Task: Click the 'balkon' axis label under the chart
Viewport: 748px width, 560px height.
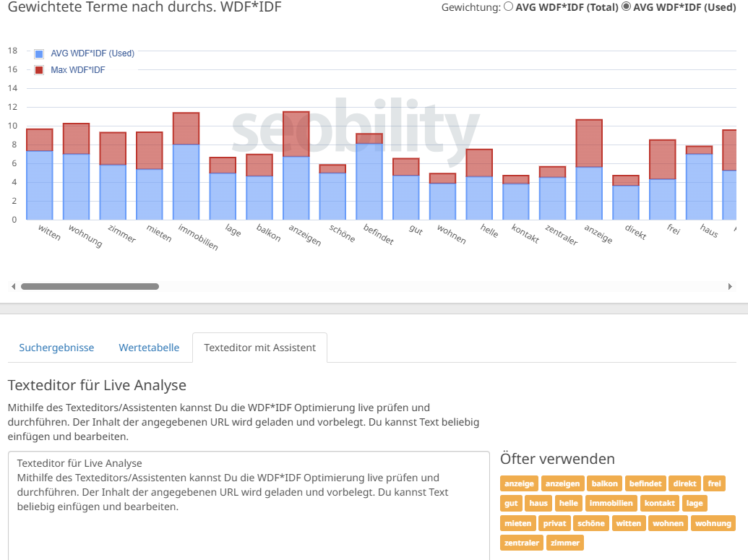Action: coord(269,232)
